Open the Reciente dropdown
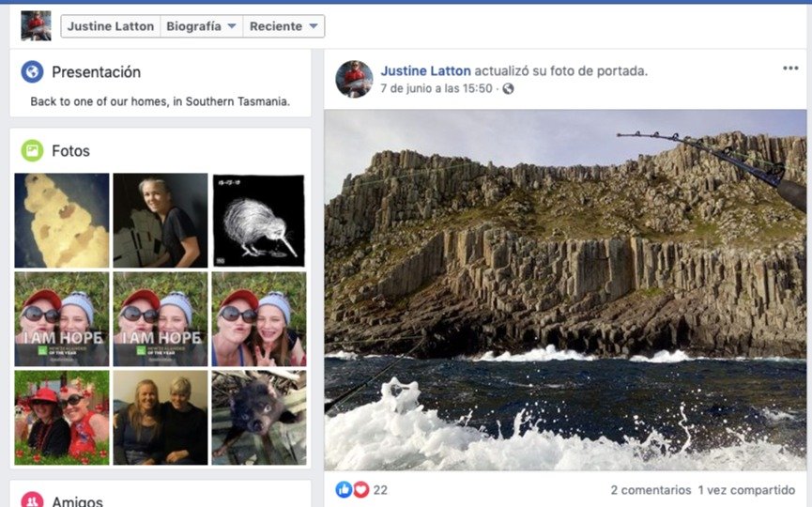Image resolution: width=812 pixels, height=507 pixels. pos(283,26)
